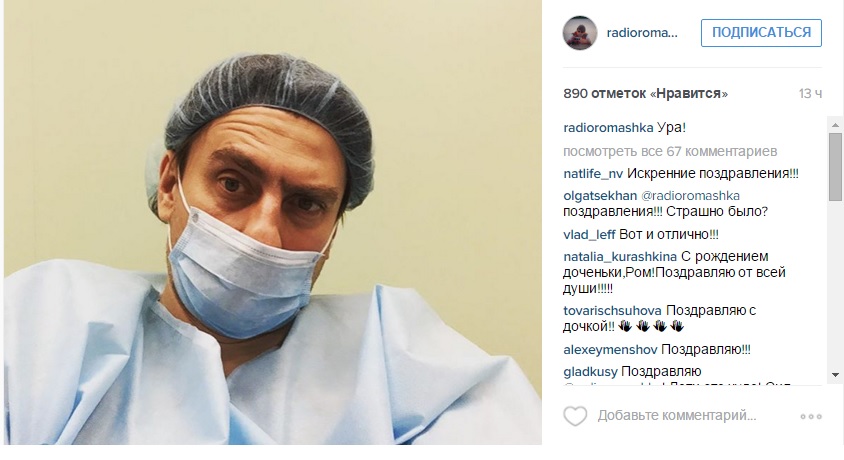This screenshot has width=844, height=460.
Task: Click the comments scrollbar thumb
Action: click(835, 167)
